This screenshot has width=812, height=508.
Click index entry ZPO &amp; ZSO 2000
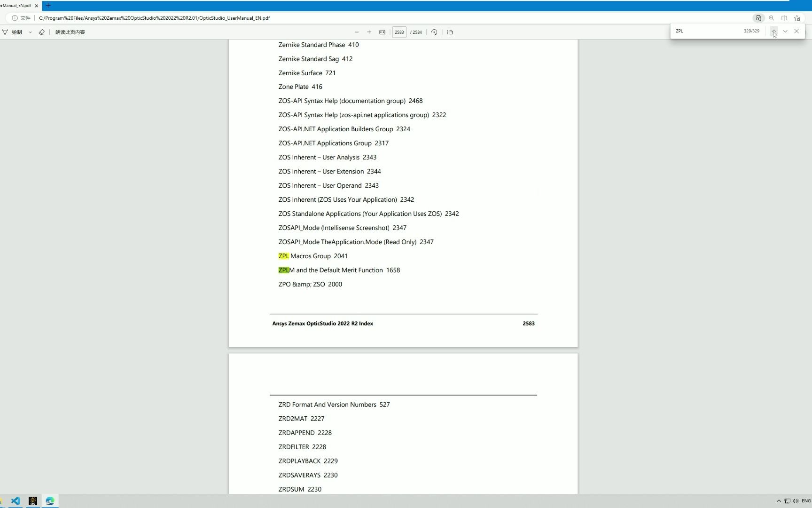pyautogui.click(x=310, y=284)
